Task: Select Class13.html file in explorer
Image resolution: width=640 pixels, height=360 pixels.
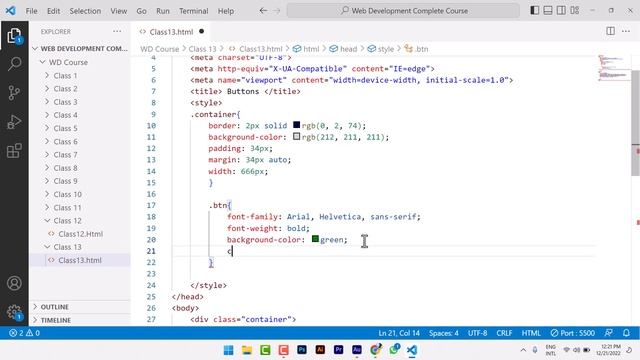Action: click(80, 260)
